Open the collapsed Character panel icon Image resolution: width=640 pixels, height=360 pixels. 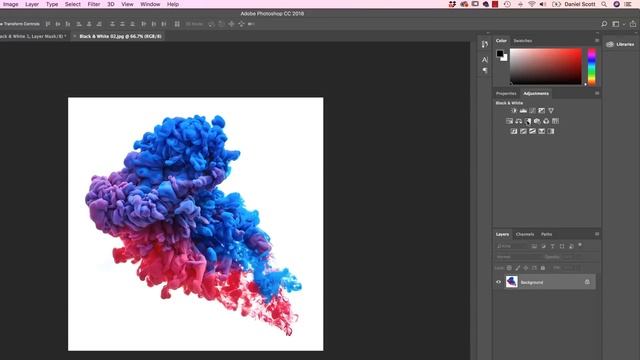(484, 60)
